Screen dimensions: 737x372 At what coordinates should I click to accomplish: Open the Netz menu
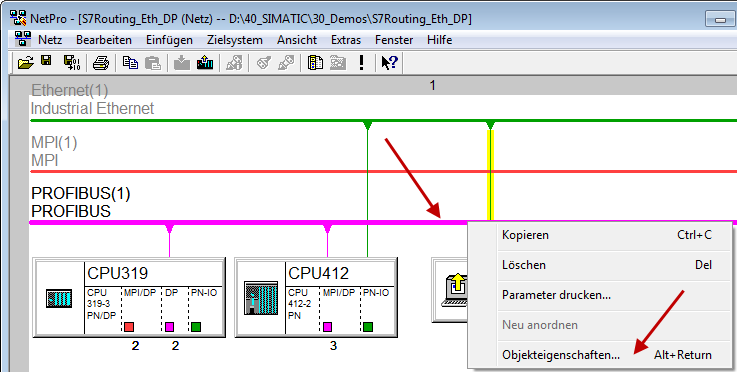50,40
